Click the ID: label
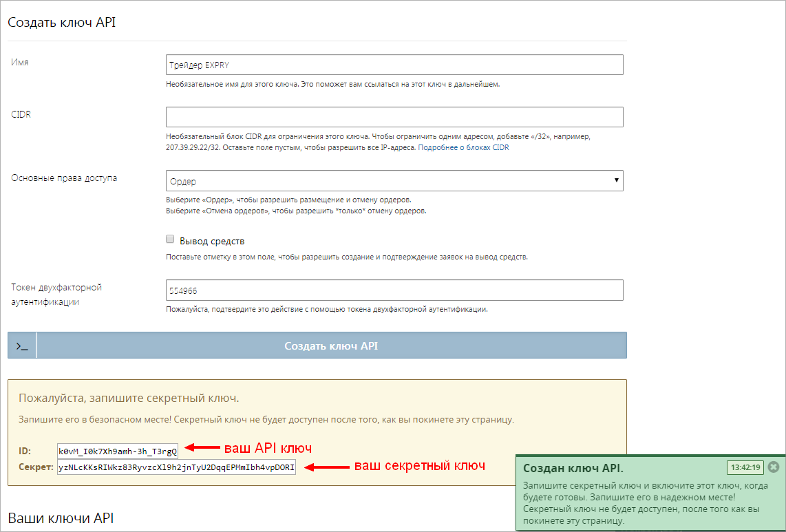The height and width of the screenshot is (532, 786). point(25,451)
